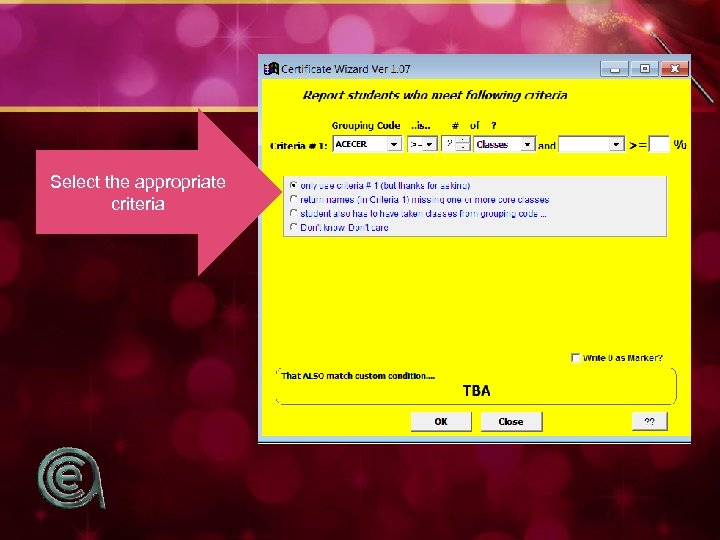Screen dimensions: 720x540
Task: Open the Classes unit dropdown
Action: click(528, 145)
